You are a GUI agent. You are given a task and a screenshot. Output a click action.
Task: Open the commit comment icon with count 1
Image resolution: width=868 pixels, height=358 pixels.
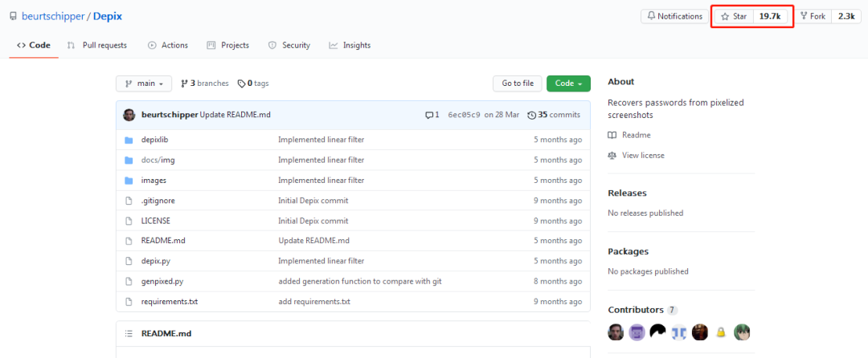pyautogui.click(x=432, y=115)
